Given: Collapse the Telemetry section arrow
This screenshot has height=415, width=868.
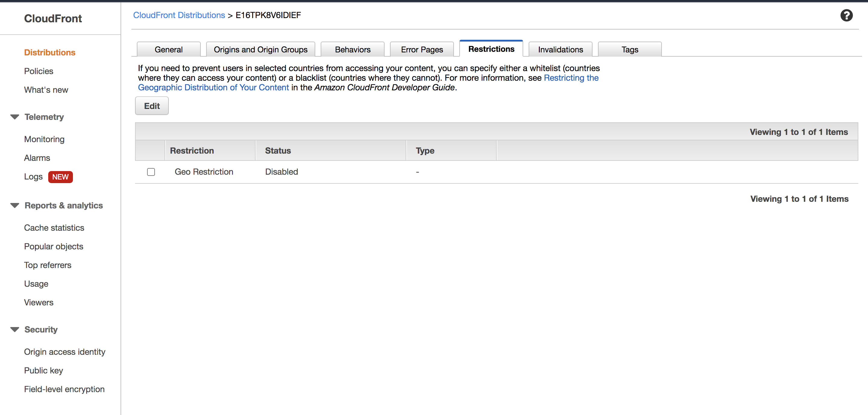Looking at the screenshot, I should tap(15, 117).
